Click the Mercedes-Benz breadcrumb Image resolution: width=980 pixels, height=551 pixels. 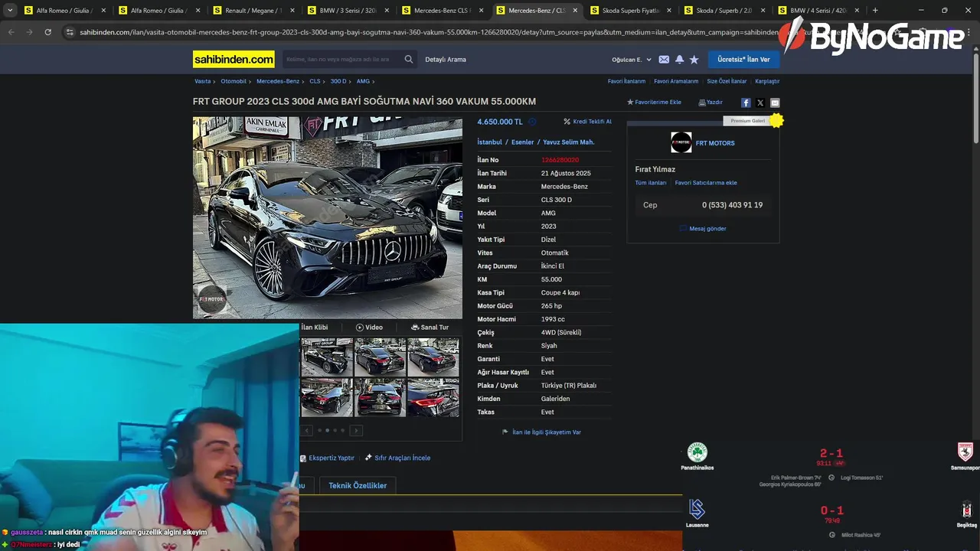coord(278,81)
